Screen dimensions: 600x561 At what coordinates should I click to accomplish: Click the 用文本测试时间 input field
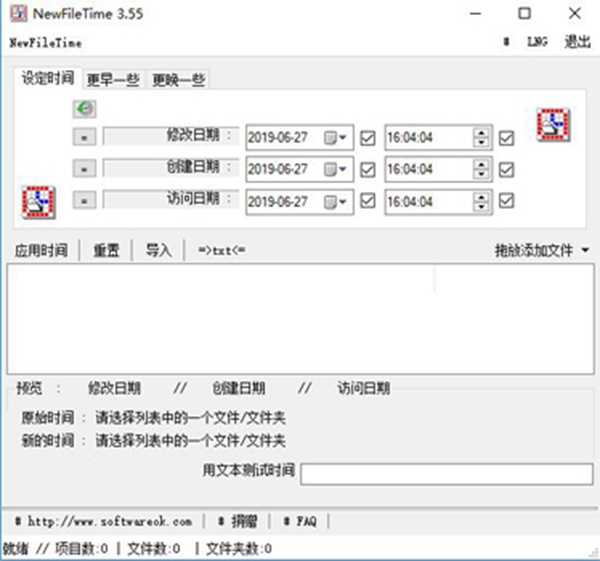tap(447, 474)
